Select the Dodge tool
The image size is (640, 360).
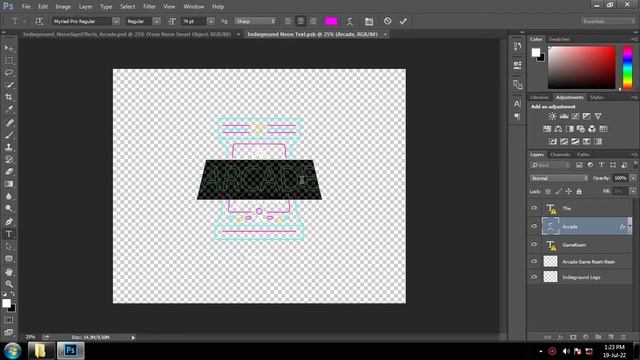click(x=9, y=209)
